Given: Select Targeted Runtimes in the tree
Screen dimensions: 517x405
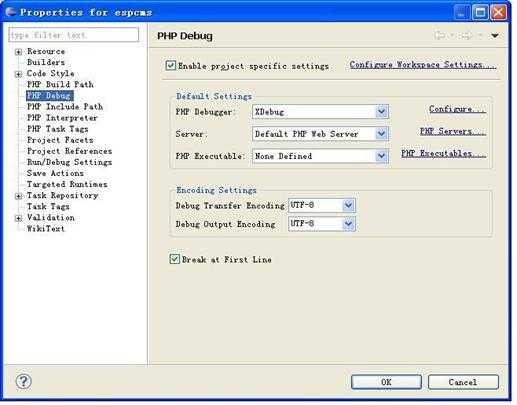Looking at the screenshot, I should [x=67, y=184].
